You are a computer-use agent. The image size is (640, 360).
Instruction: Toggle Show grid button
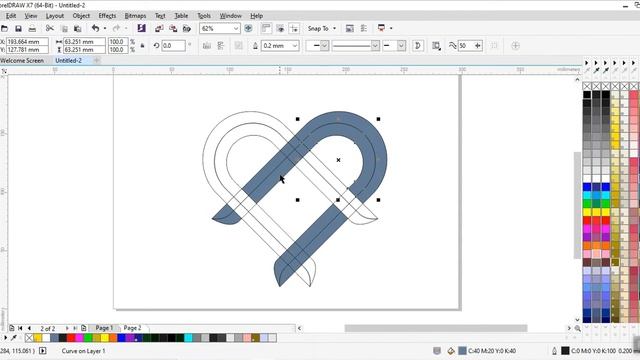(x=280, y=28)
